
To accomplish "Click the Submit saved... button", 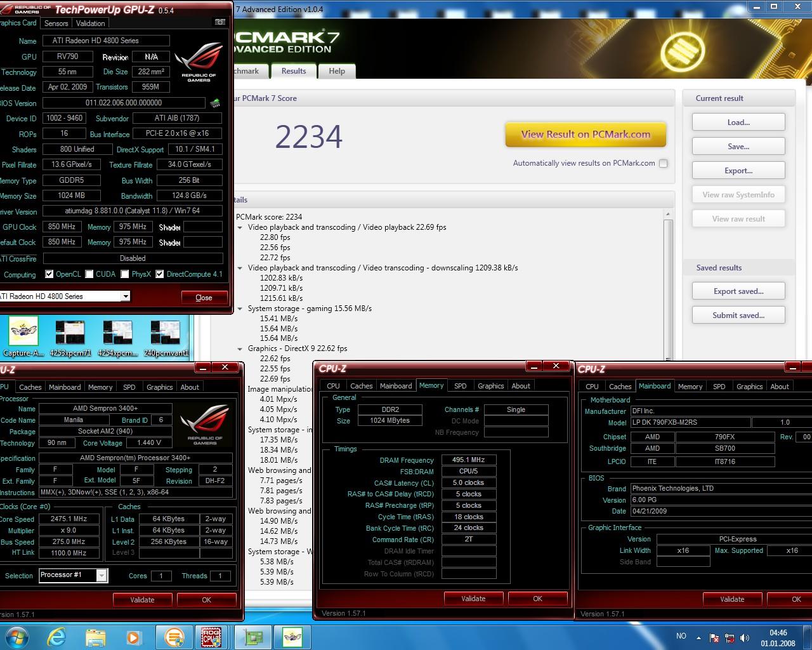I will pos(738,315).
